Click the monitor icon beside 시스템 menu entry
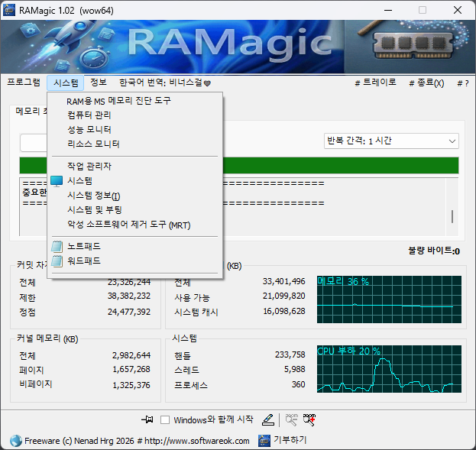 tap(57, 181)
